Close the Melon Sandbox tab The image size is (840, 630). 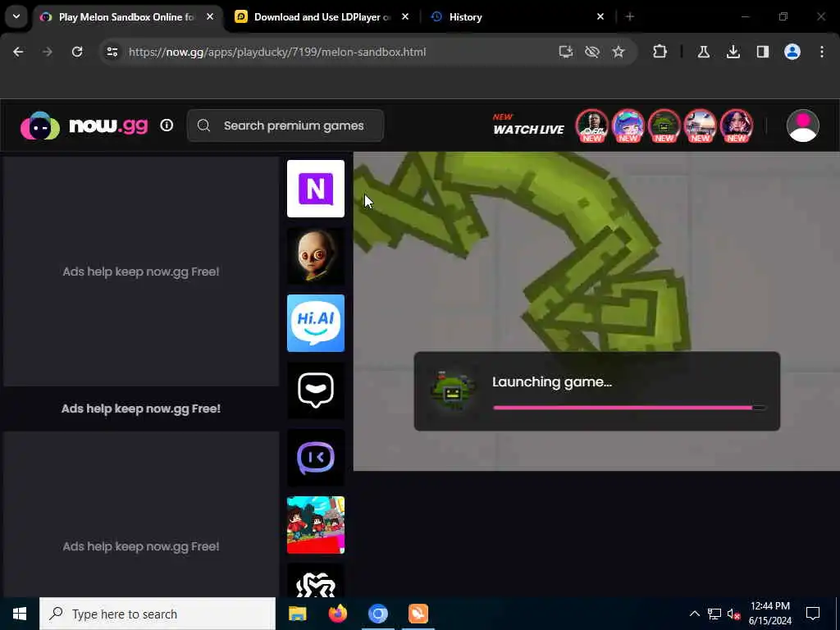point(210,16)
